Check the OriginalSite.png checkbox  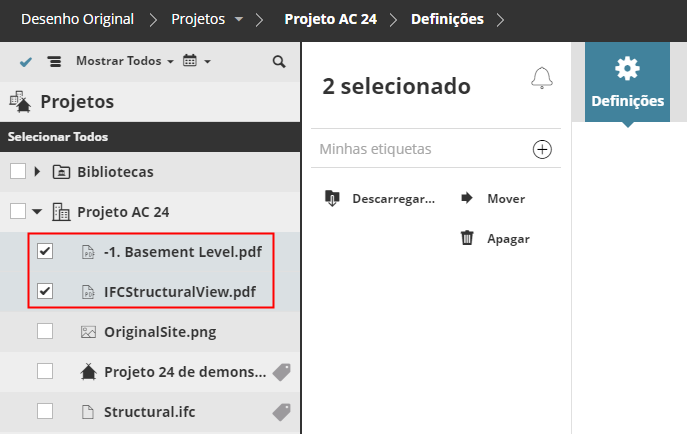pyautogui.click(x=45, y=331)
